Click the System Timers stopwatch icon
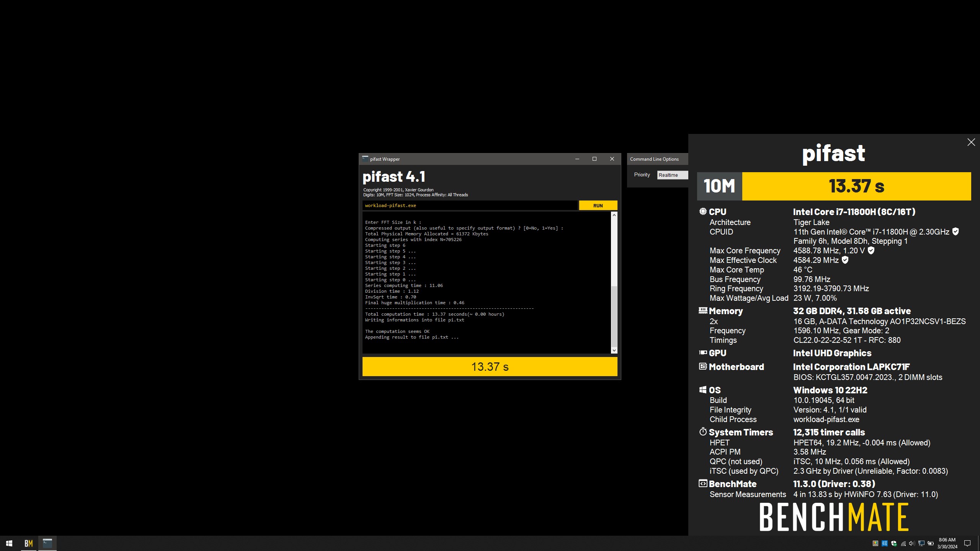This screenshot has height=551, width=980. point(703,432)
